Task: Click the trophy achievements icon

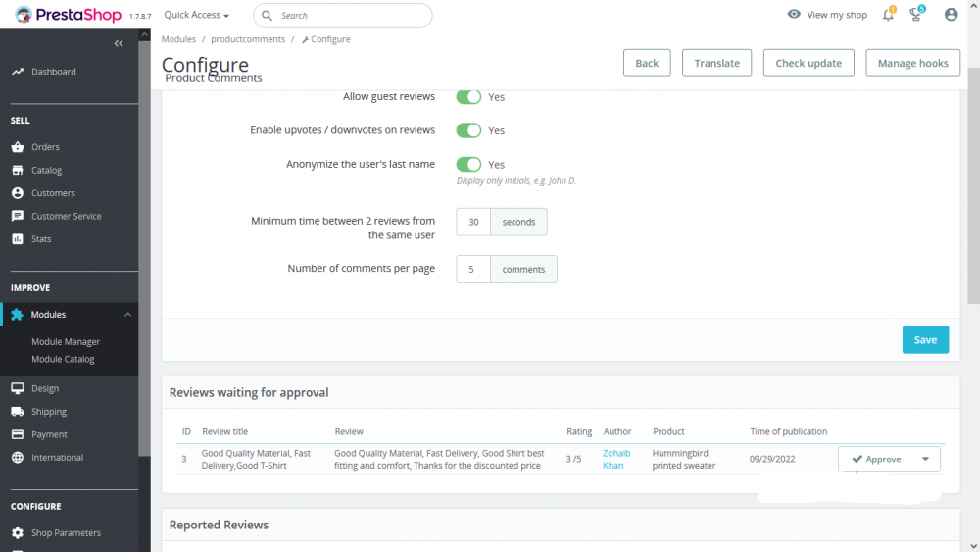Action: click(916, 15)
